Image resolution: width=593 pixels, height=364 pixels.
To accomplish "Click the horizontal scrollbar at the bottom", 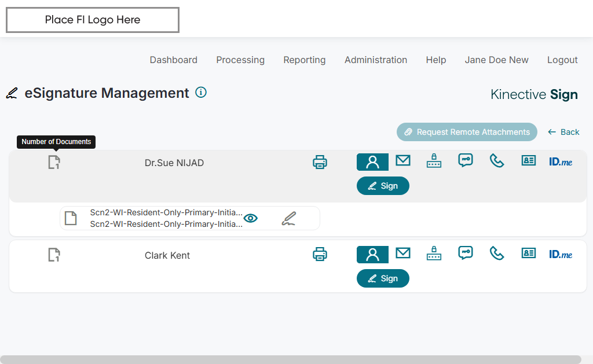I will [x=291, y=359].
